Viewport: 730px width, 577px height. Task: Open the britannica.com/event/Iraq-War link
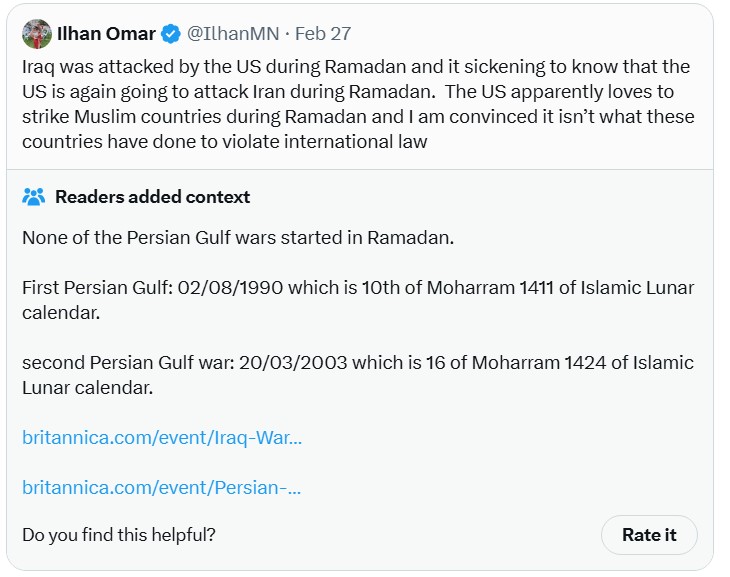coord(162,437)
